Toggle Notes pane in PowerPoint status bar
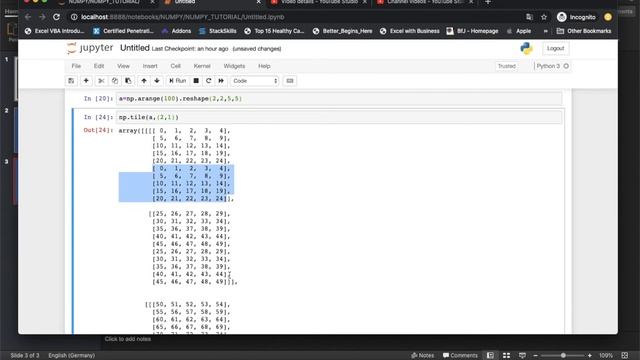Screen dimensions: 640x360 [422, 356]
